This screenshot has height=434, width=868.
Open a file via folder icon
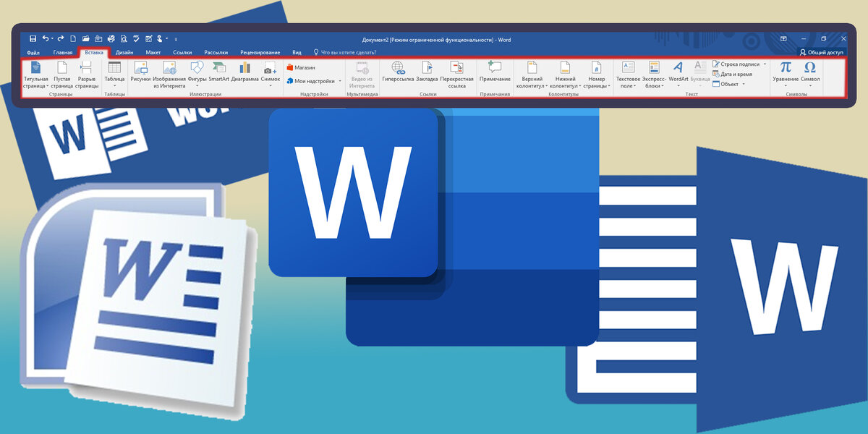[x=86, y=38]
